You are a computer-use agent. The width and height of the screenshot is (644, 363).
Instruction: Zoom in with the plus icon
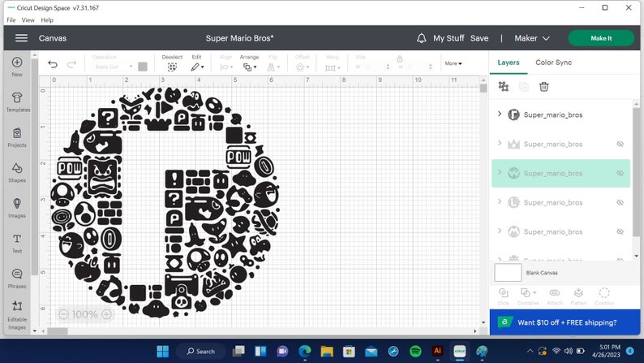[x=107, y=314]
